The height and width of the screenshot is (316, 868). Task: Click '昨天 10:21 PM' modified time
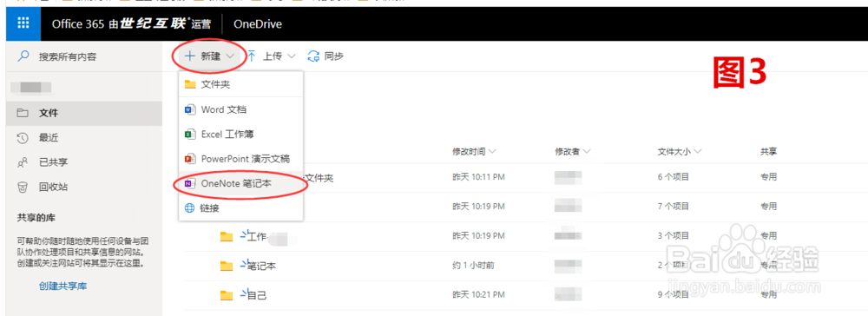pos(479,295)
